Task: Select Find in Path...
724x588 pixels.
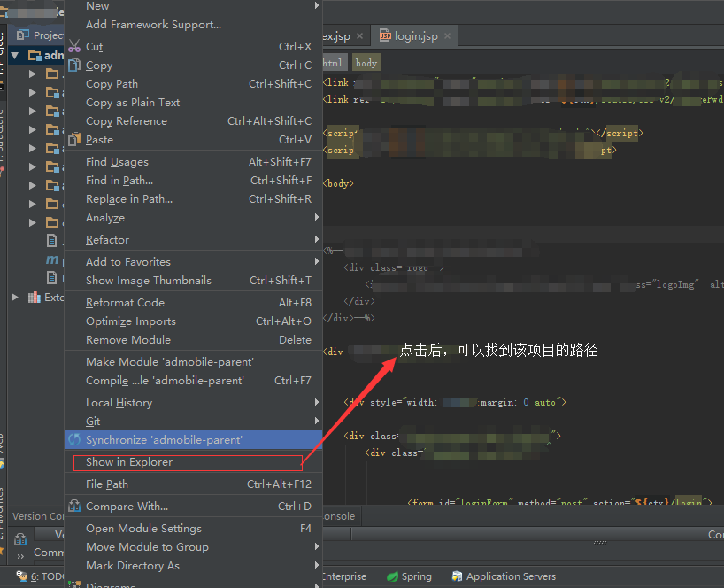Action: click(194, 181)
